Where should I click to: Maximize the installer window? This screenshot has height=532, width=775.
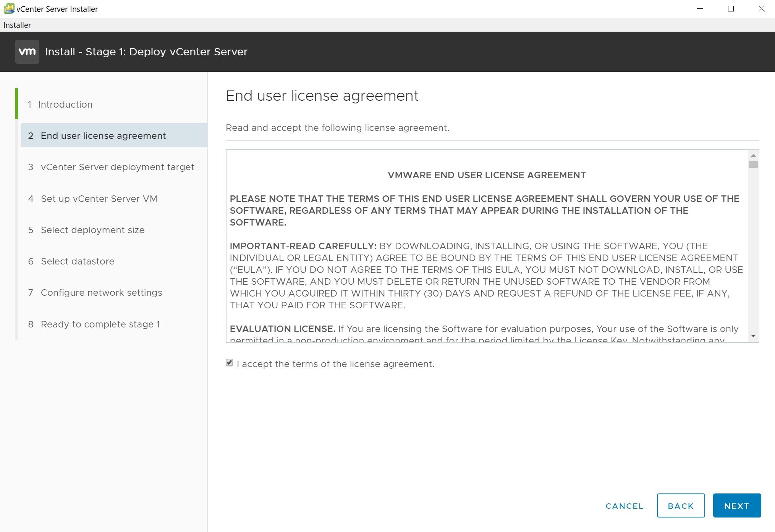(x=731, y=9)
